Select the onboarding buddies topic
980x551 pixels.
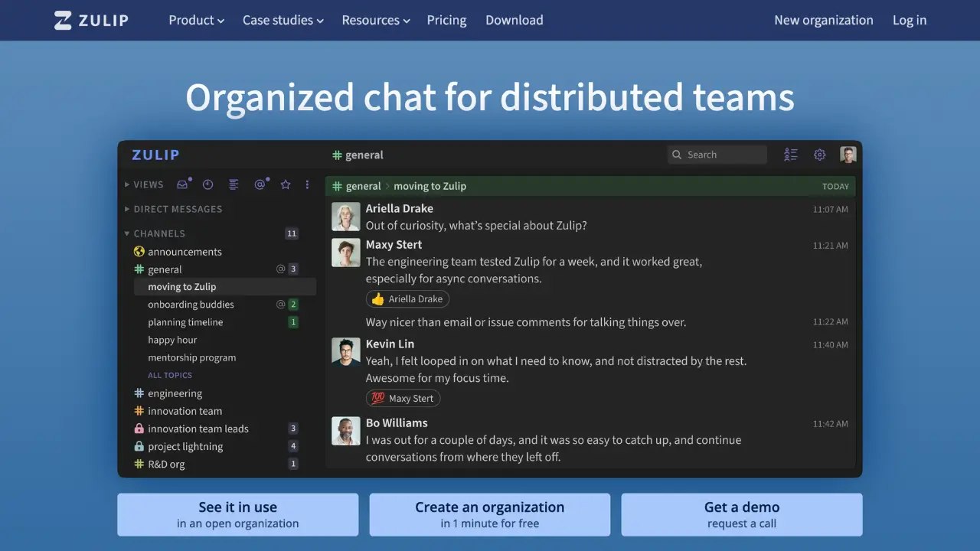click(x=191, y=305)
